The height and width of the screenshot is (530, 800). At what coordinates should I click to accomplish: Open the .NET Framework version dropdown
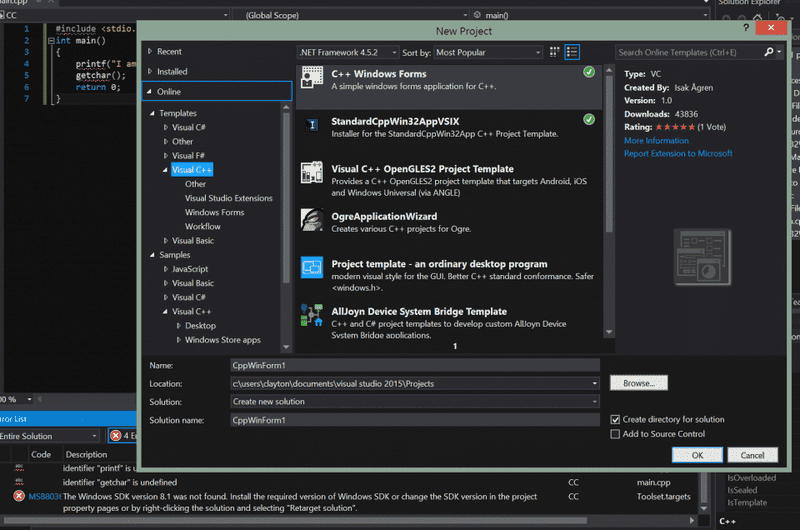[x=347, y=52]
